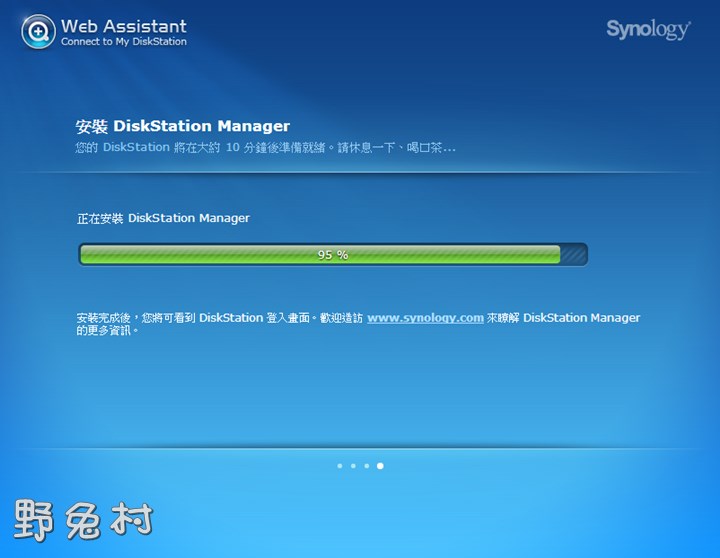Viewport: 720px width, 558px height.
Task: Select the third step indicator dot
Action: pos(366,466)
